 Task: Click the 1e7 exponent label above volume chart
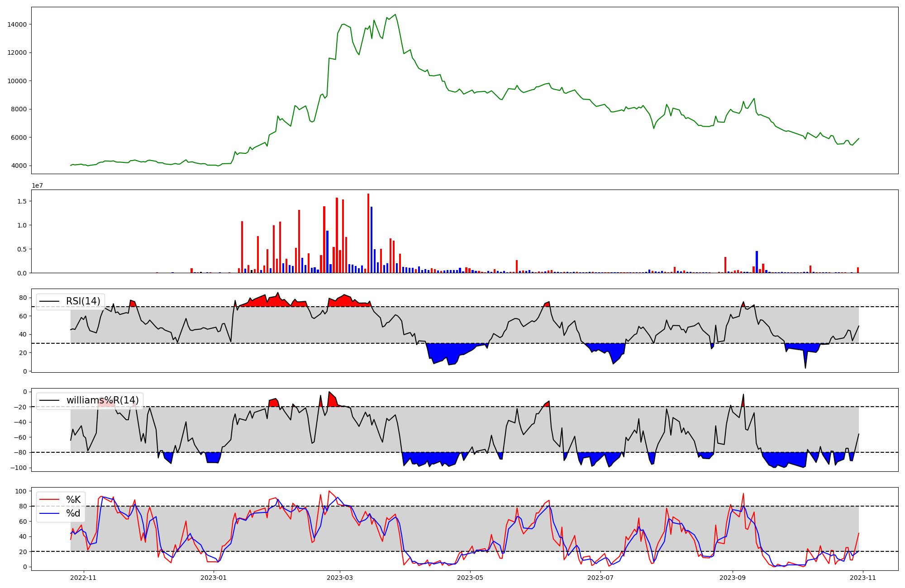pyautogui.click(x=37, y=185)
